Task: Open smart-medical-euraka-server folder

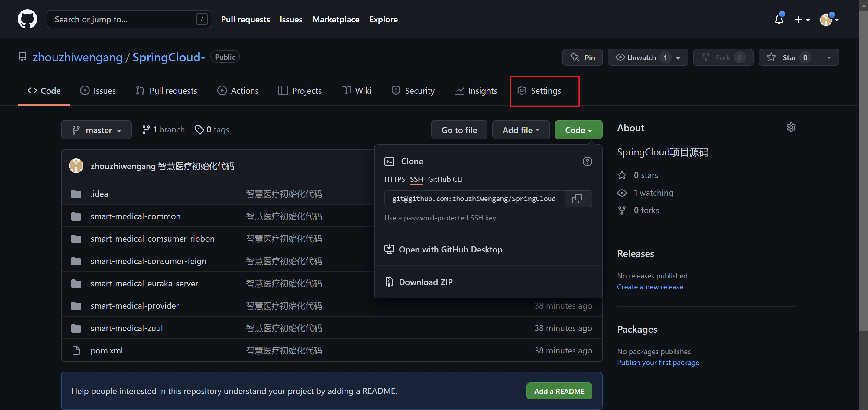Action: pyautogui.click(x=144, y=283)
